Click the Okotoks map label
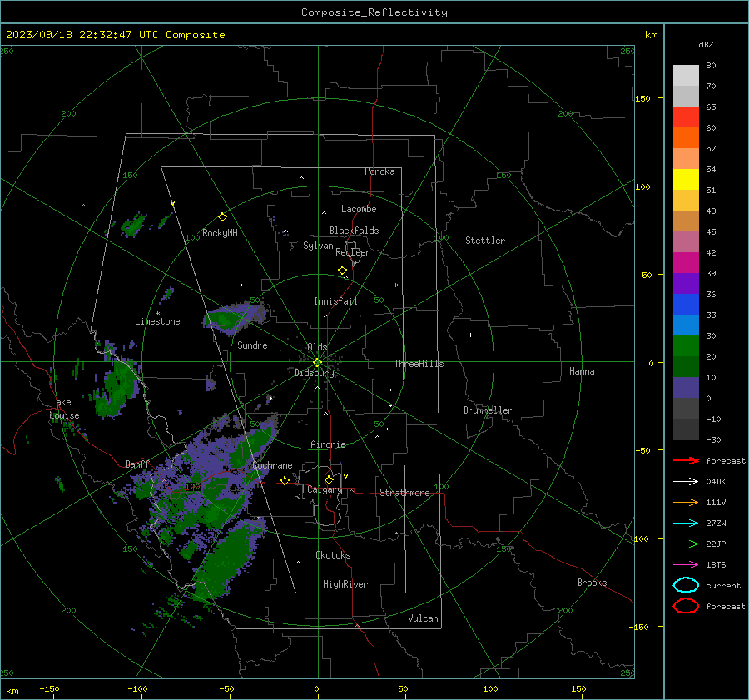The height and width of the screenshot is (700, 749). (x=333, y=555)
